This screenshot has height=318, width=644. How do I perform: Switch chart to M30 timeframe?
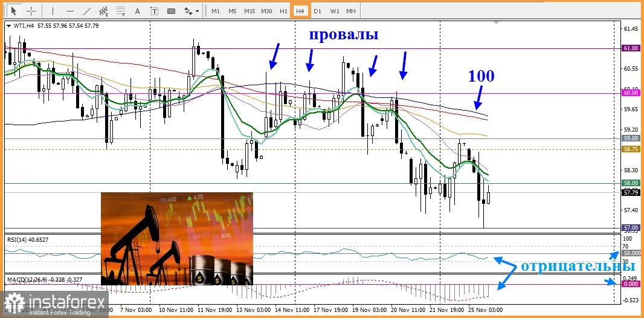pyautogui.click(x=266, y=11)
